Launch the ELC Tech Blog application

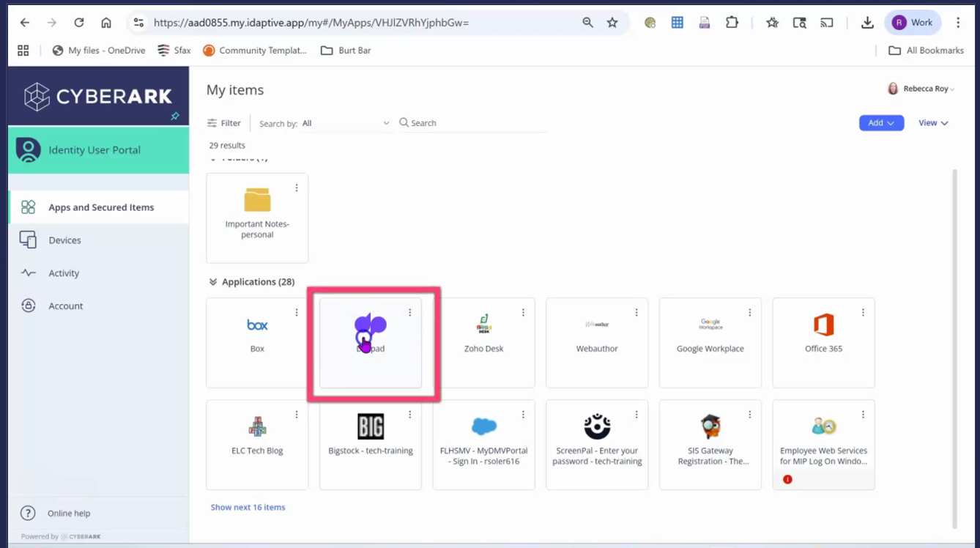pos(257,445)
